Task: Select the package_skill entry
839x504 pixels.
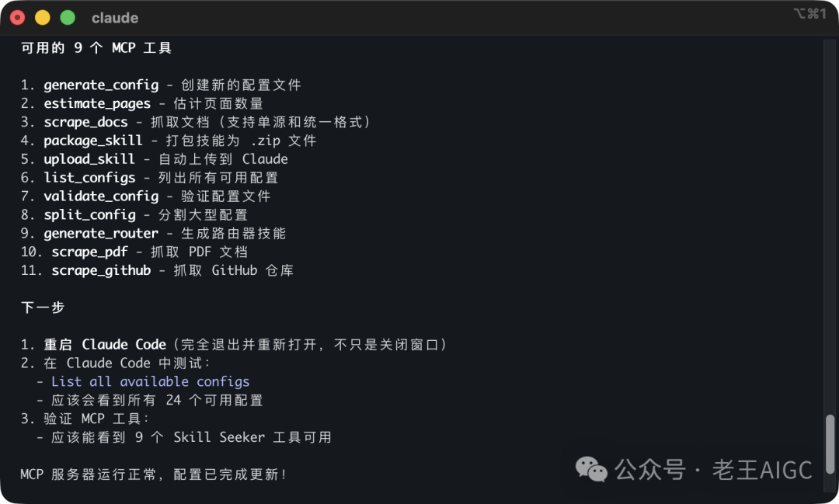Action: [x=93, y=141]
